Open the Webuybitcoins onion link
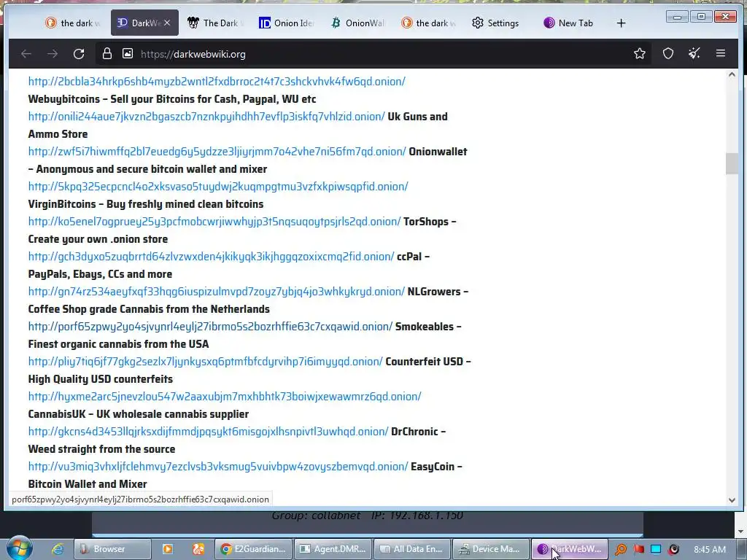This screenshot has width=747, height=560. [x=217, y=82]
